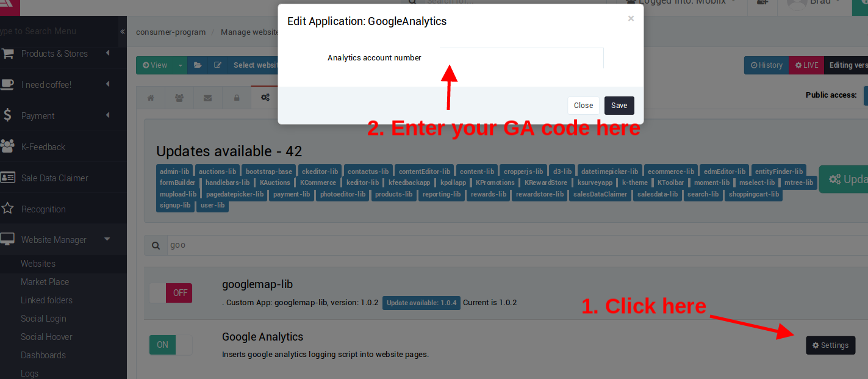Open the padlock icon tab
This screenshot has width=868, height=379.
tap(237, 98)
